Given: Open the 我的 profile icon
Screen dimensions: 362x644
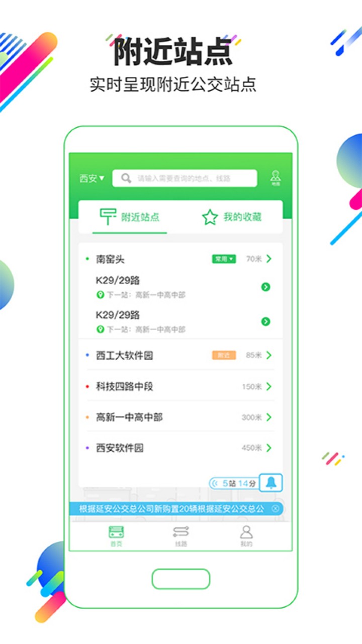Looking at the screenshot, I should click(x=246, y=536).
